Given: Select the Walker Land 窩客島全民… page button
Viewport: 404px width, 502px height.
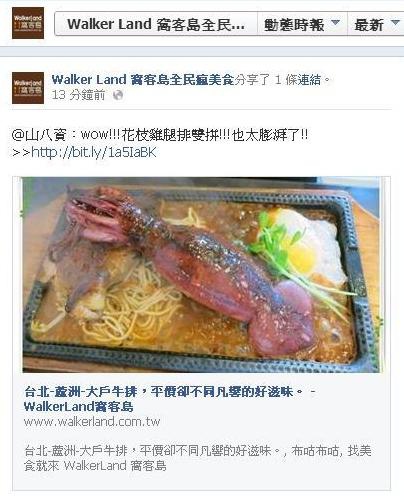Looking at the screenshot, I should point(156,24).
